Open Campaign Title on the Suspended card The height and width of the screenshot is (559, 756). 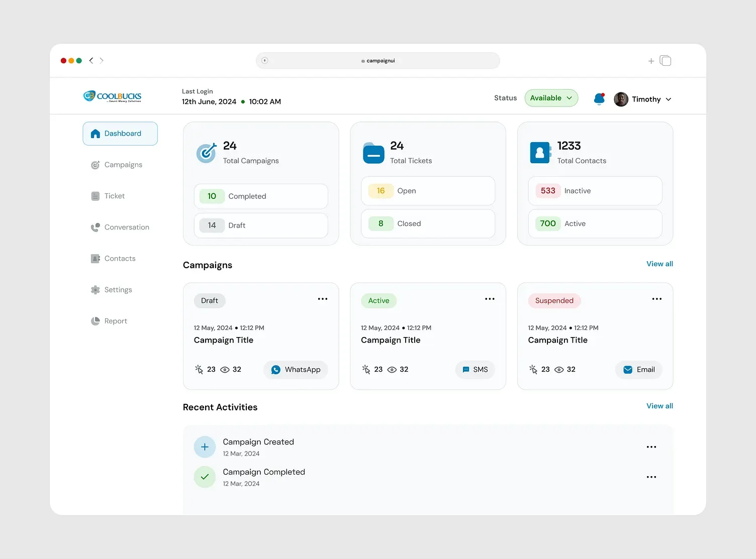coord(558,340)
